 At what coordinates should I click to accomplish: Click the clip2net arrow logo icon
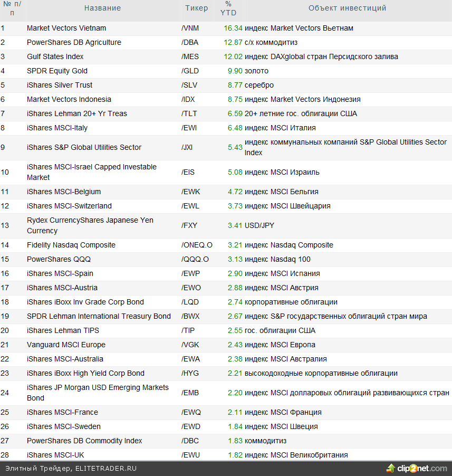[391, 468]
